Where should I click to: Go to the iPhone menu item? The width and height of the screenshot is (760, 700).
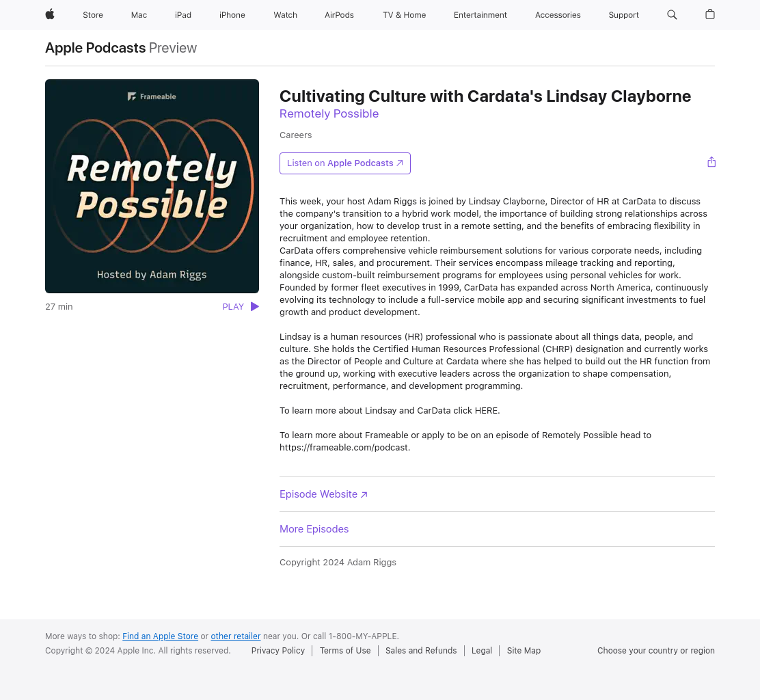(232, 15)
